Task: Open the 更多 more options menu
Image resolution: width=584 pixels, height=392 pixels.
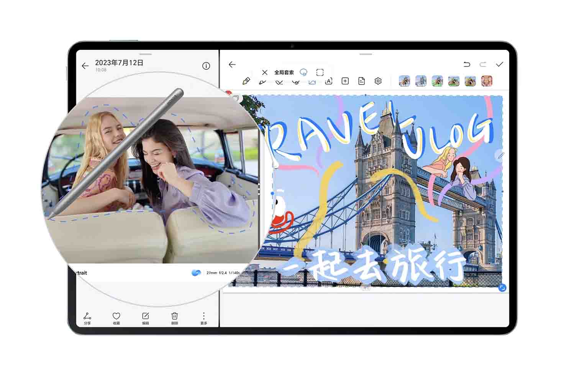Action: point(203,317)
